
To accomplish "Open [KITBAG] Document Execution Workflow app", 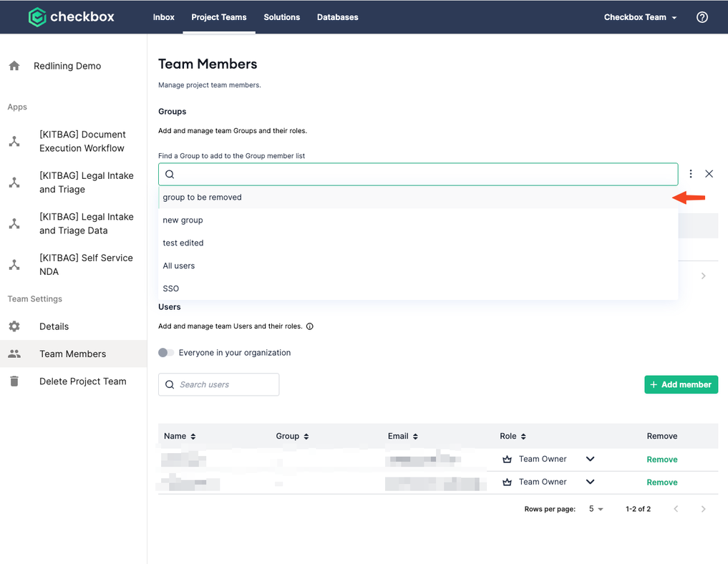I will [x=82, y=141].
